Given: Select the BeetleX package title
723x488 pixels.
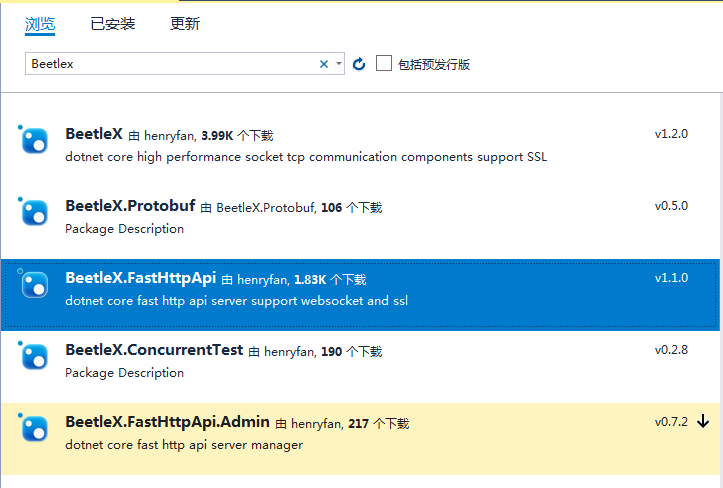Looking at the screenshot, I should [94, 134].
